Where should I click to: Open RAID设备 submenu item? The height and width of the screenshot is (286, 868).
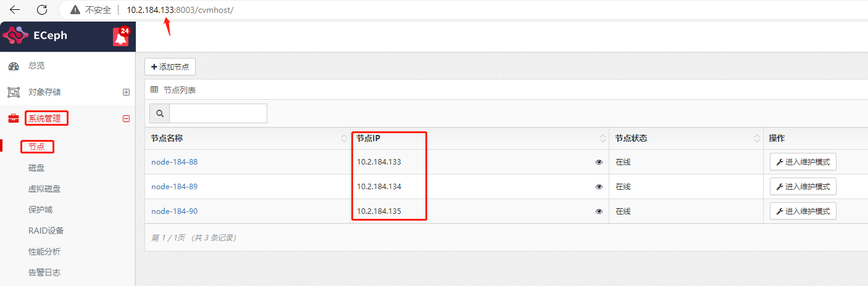[x=46, y=231]
